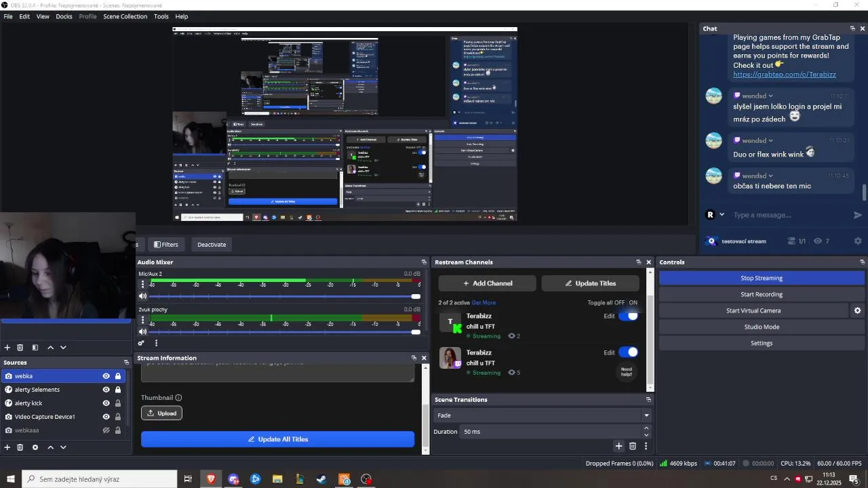Screen dimensions: 868x488
Task: Expand chat identity chevron next to R
Action: tap(722, 215)
